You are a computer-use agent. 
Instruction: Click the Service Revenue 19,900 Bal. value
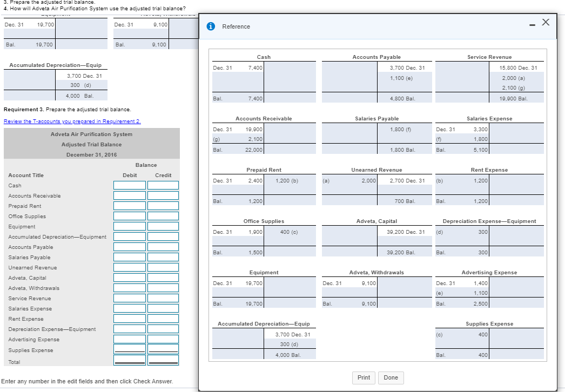[513, 99]
